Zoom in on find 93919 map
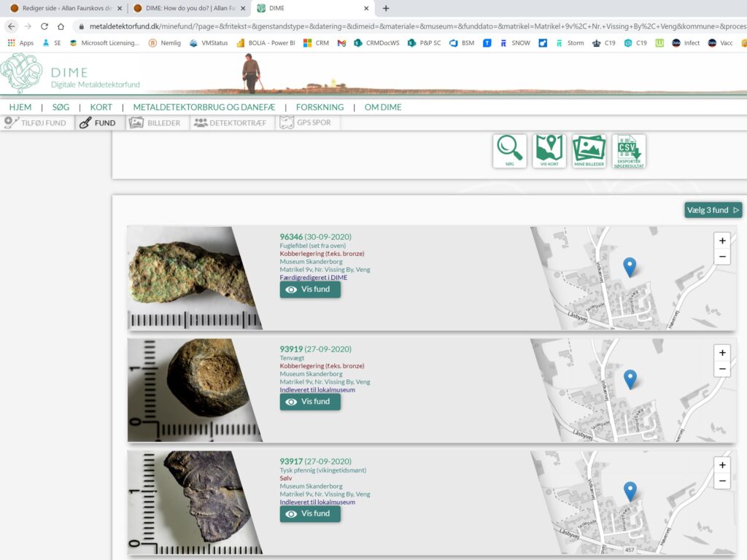 point(722,353)
